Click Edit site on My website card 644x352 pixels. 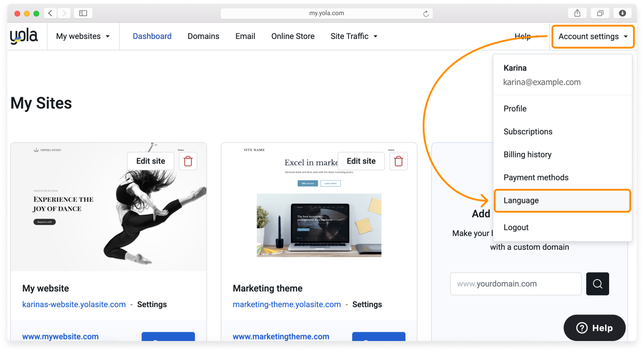coord(151,161)
